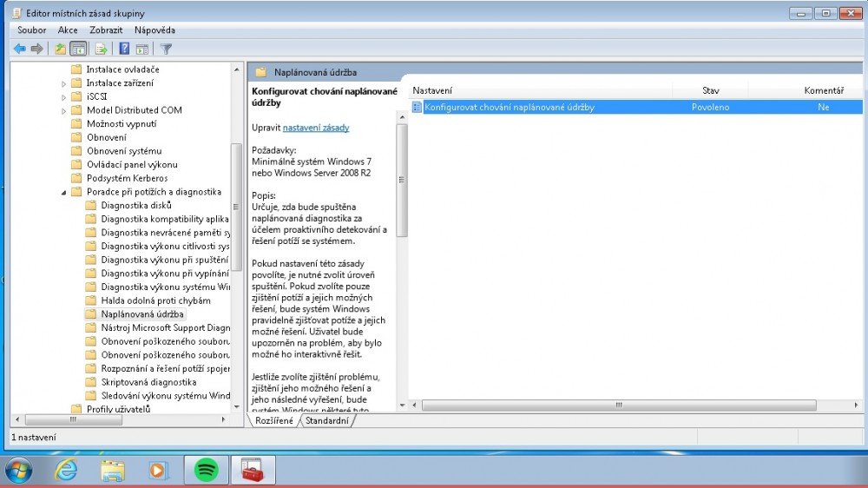This screenshot has width=868, height=488.
Task: Open the Akce menu
Action: point(68,30)
